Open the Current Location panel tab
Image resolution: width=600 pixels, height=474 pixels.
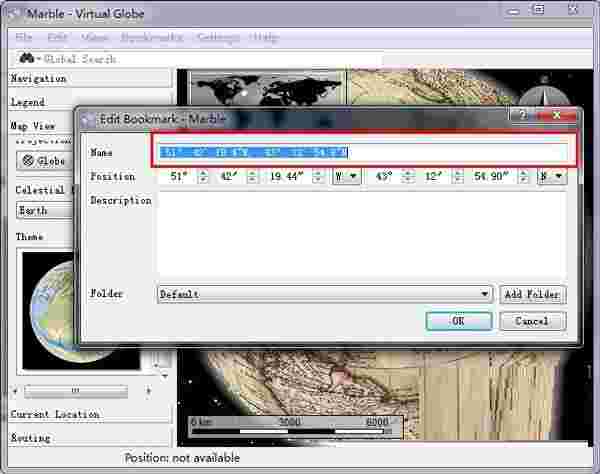(x=89, y=414)
